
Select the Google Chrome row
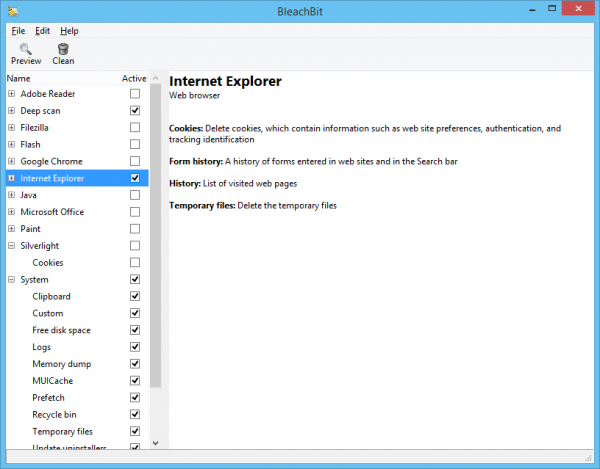tap(77, 161)
